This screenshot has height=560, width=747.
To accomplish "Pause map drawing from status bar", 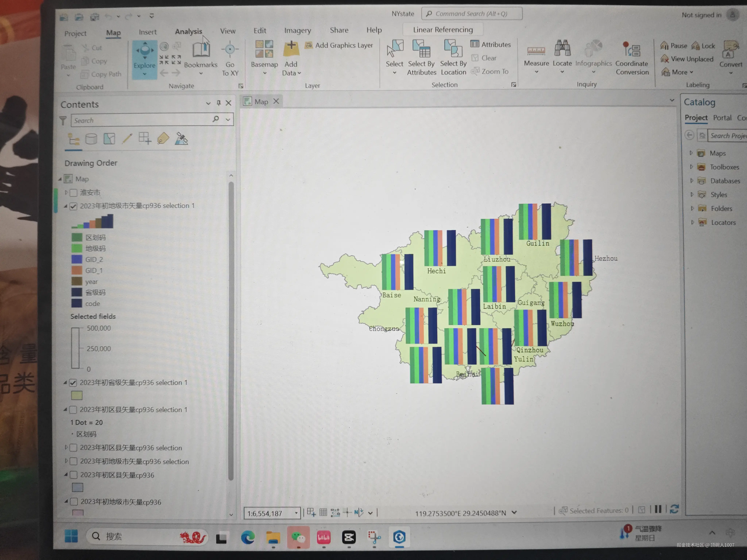I will [658, 509].
